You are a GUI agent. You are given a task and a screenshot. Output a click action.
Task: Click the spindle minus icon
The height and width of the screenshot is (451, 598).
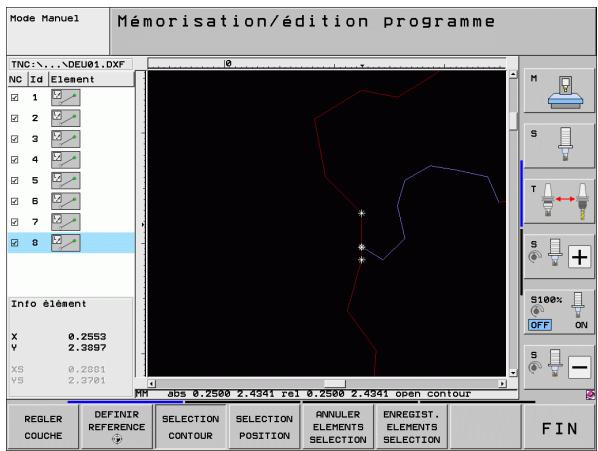click(x=579, y=367)
